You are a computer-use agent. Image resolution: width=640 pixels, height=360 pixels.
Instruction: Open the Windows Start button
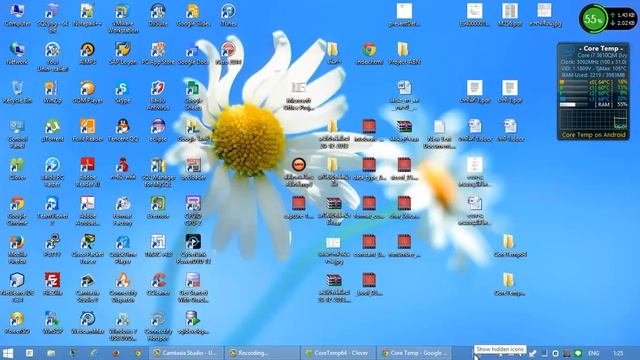[x=8, y=353]
